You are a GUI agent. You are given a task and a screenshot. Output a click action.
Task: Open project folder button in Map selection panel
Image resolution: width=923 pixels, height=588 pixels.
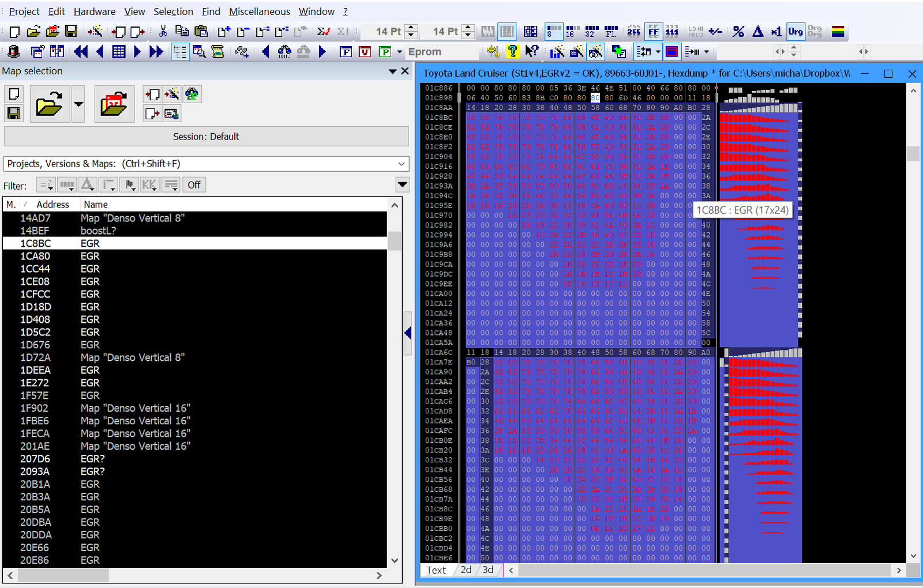pyautogui.click(x=50, y=104)
